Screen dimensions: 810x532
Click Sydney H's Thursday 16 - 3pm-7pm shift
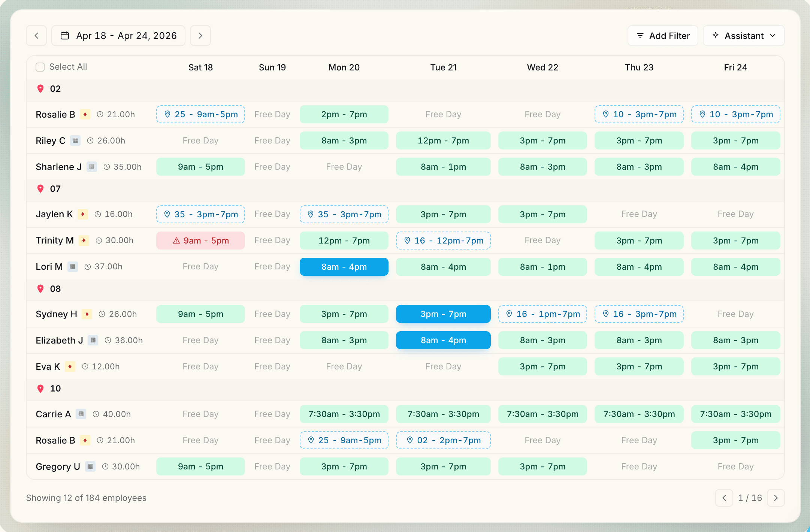pyautogui.click(x=639, y=314)
